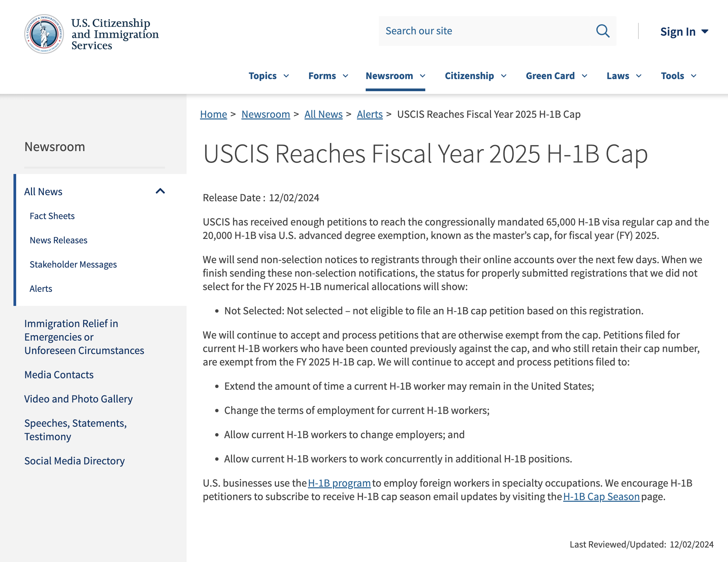This screenshot has height=562, width=728.
Task: Expand the Newsroom chevron in the top navigation
Action: click(423, 76)
